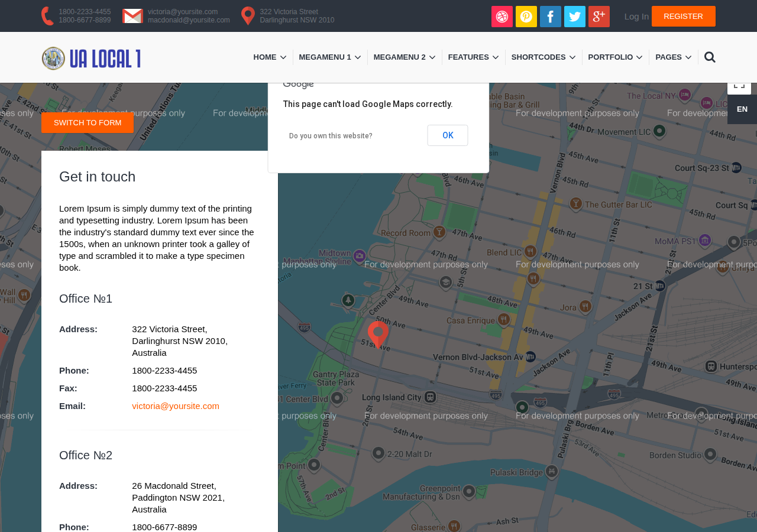Click the Log In link
This screenshot has height=532, width=757.
click(x=636, y=17)
